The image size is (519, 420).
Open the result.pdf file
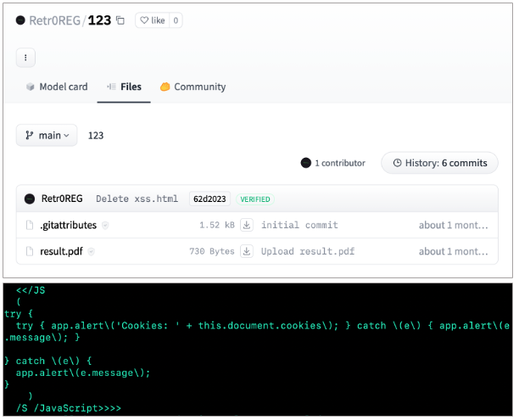click(62, 252)
